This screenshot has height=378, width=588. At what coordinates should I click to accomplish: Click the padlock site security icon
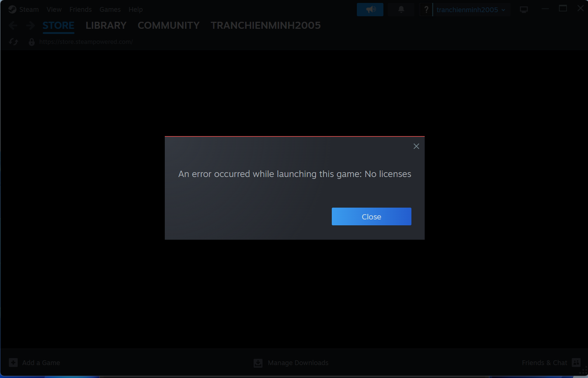[x=32, y=42]
